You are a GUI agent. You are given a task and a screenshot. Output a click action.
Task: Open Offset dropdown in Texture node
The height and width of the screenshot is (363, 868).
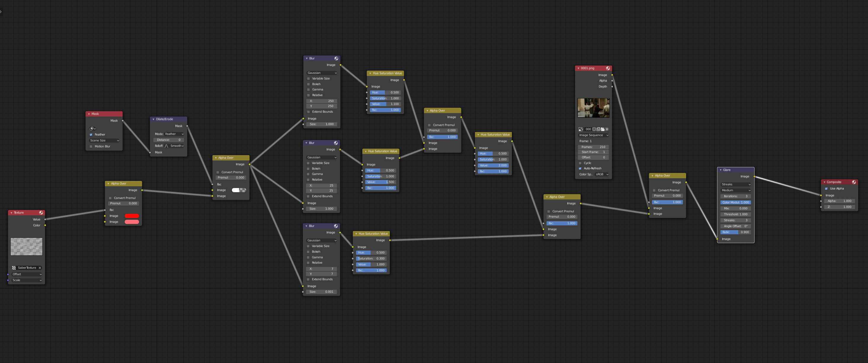point(27,274)
